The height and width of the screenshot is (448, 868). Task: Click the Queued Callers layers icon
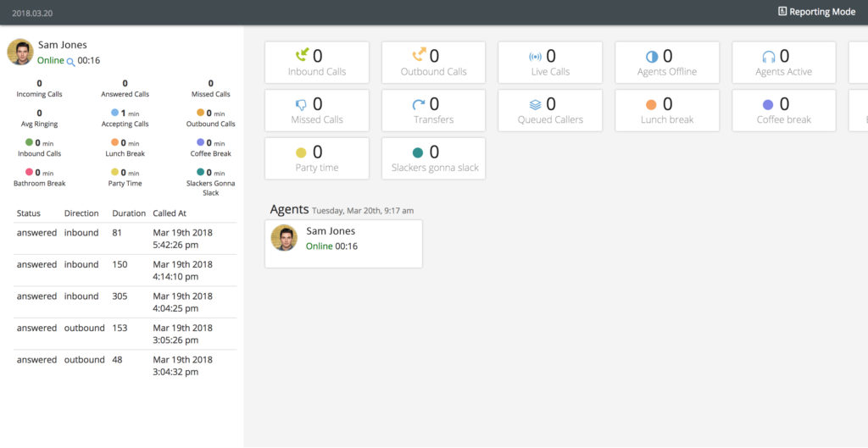[x=535, y=105]
